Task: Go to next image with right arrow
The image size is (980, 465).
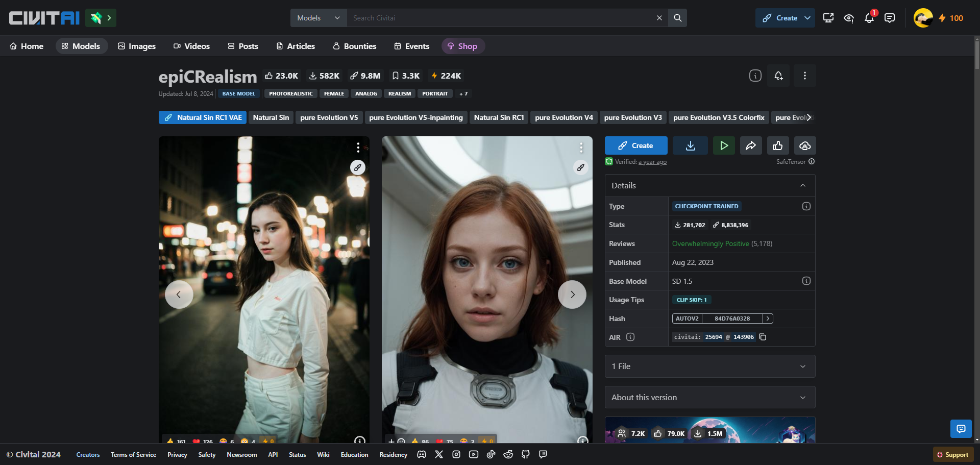Action: tap(572, 295)
